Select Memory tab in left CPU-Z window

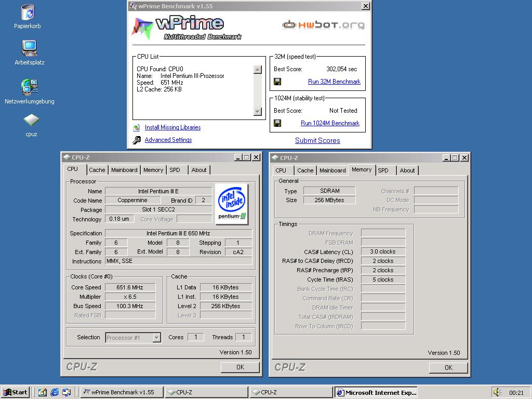tap(153, 170)
